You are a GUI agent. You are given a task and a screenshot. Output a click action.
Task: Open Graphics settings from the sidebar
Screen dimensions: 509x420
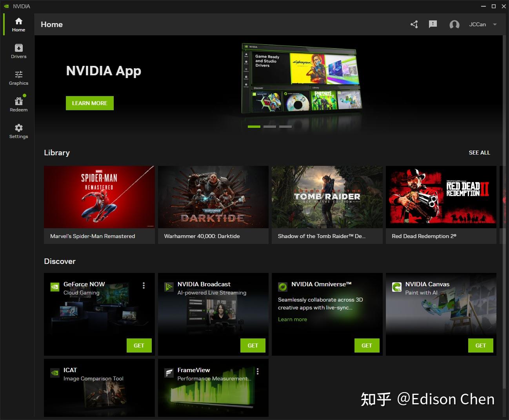(x=18, y=78)
